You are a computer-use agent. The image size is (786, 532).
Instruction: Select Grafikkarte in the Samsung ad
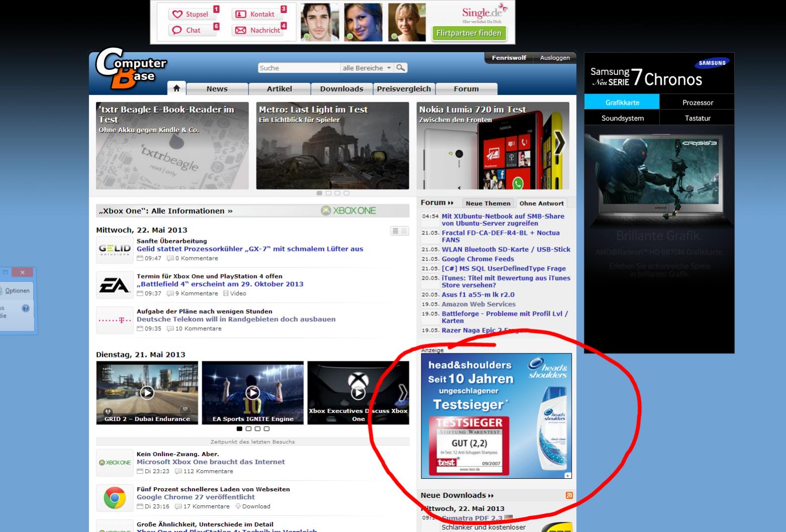point(622,102)
